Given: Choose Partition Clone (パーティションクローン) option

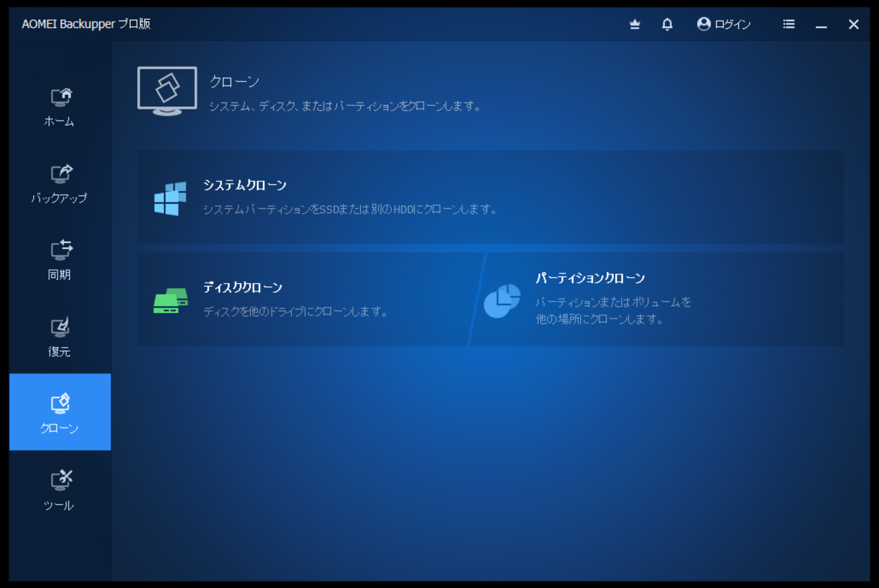Looking at the screenshot, I should click(590, 278).
